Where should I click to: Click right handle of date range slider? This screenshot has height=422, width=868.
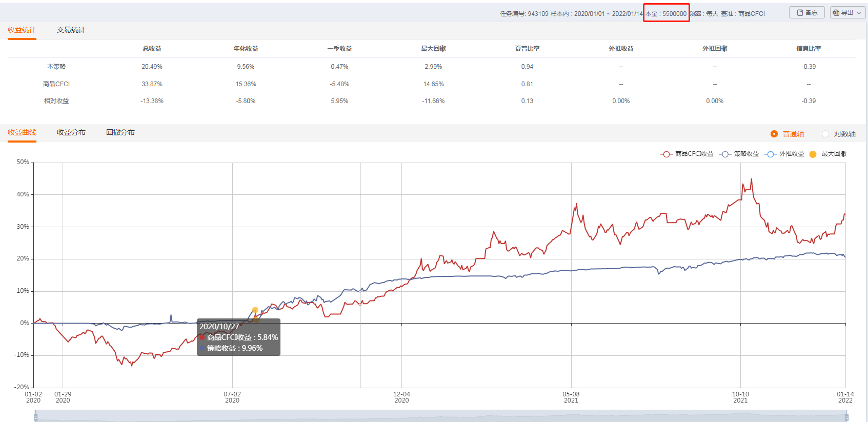click(845, 417)
